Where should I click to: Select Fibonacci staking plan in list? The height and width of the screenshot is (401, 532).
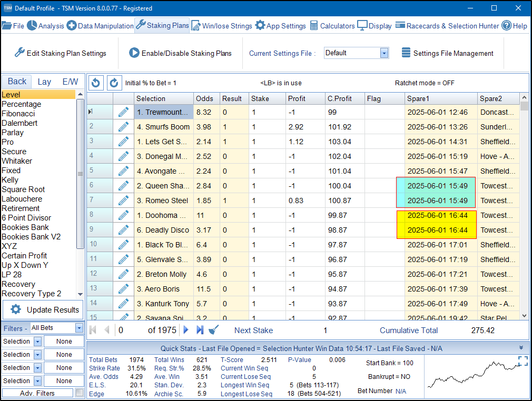pyautogui.click(x=18, y=114)
